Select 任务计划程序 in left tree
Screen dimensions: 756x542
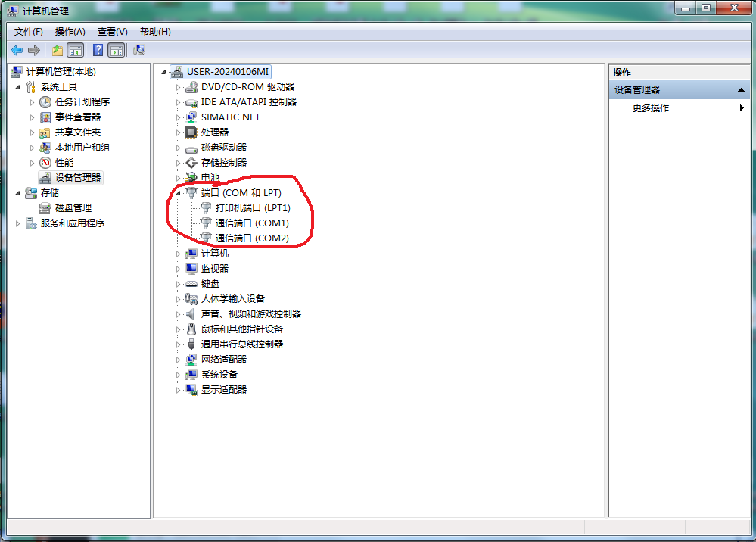tap(82, 102)
